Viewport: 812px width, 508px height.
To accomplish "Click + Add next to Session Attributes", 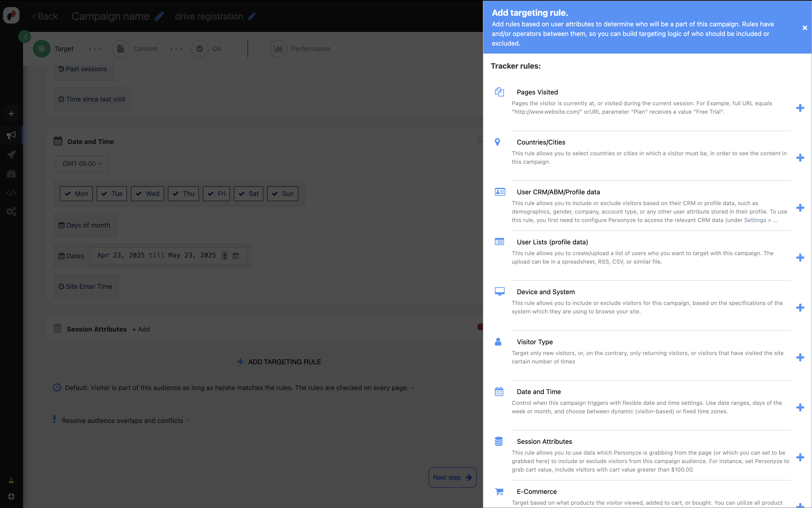I will 141,329.
